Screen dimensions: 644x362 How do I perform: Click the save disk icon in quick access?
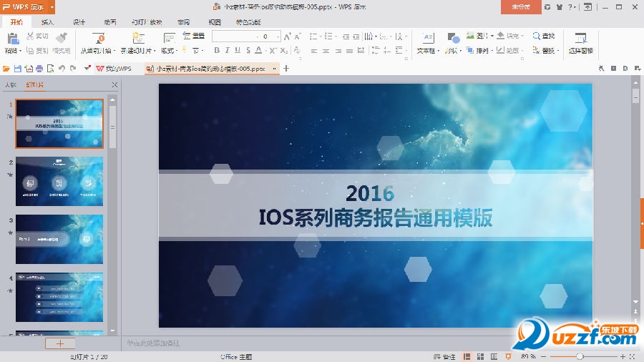tap(17, 69)
